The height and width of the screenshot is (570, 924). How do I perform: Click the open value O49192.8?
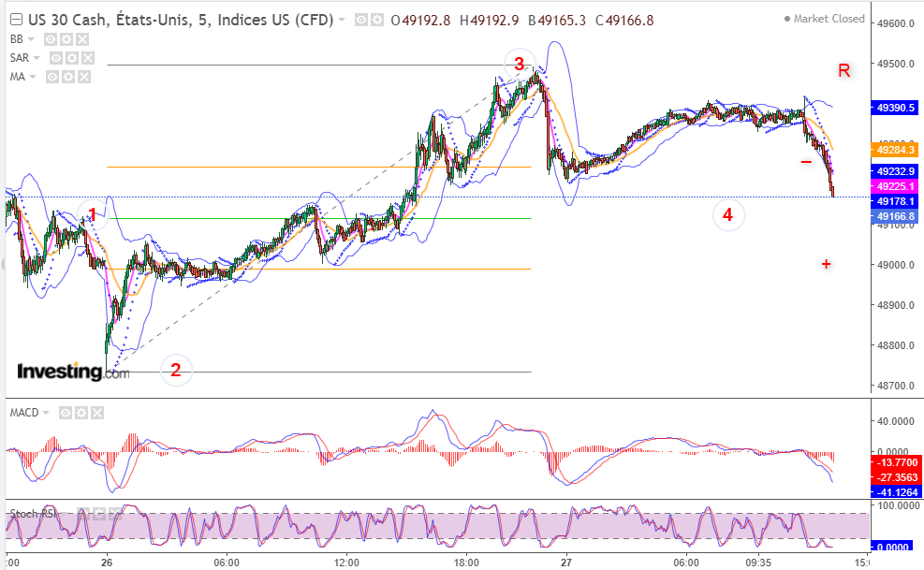pos(420,21)
